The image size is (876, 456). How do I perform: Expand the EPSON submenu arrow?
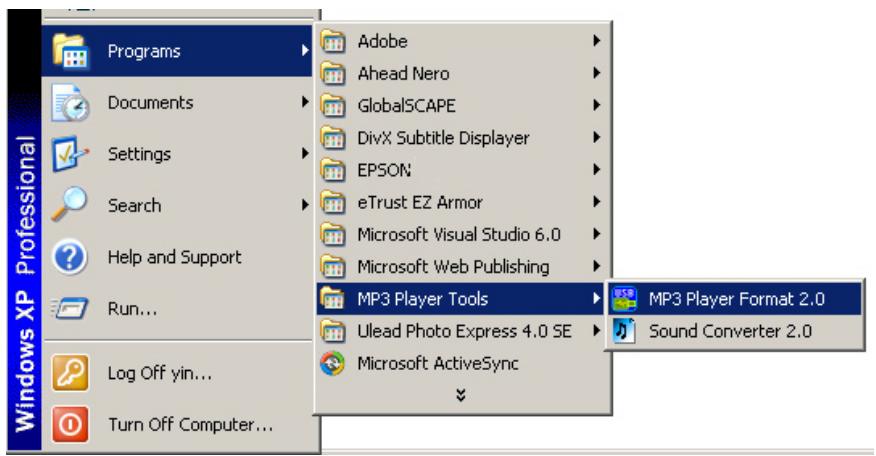(597, 169)
